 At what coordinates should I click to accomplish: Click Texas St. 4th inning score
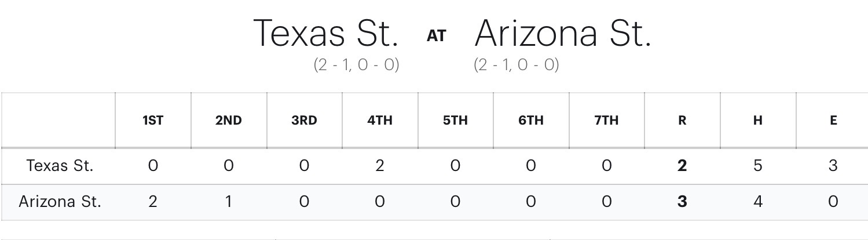(x=380, y=166)
